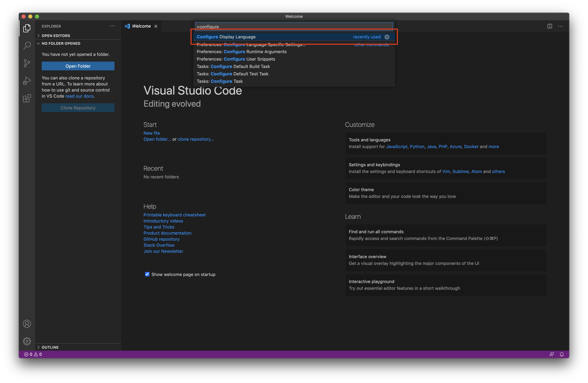Viewport: 588px width, 383px height.
Task: Expand the Open Editors section
Action: [x=78, y=36]
